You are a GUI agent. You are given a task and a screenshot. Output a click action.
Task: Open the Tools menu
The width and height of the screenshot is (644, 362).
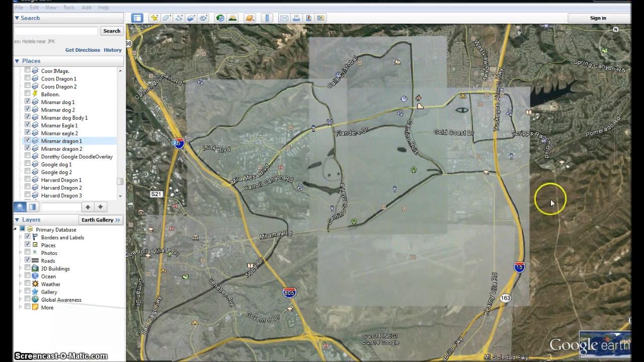coord(69,8)
